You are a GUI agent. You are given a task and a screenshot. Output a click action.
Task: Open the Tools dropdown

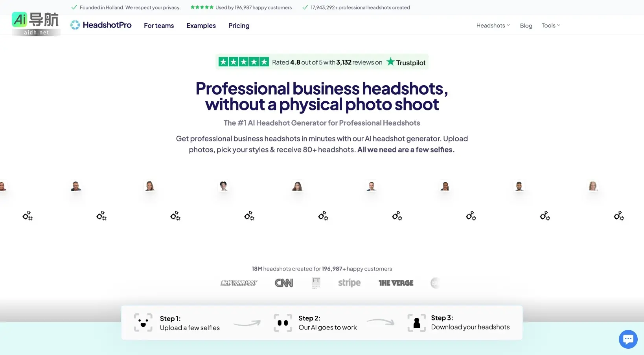point(550,25)
